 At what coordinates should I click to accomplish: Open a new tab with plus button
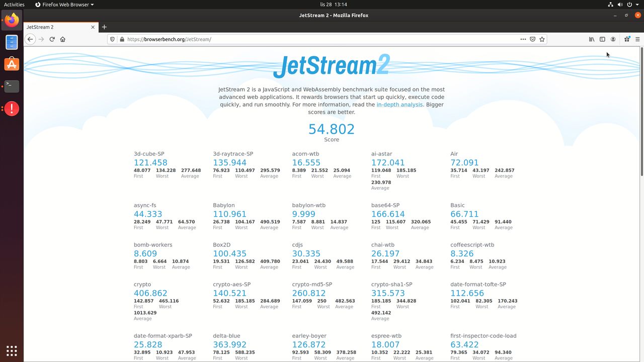pos(104,27)
